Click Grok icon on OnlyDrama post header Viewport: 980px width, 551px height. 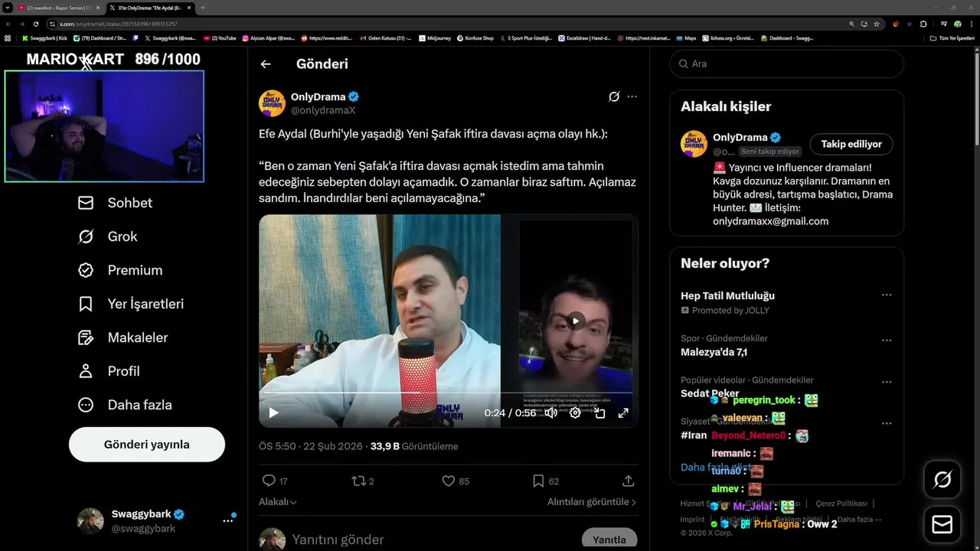coord(614,97)
